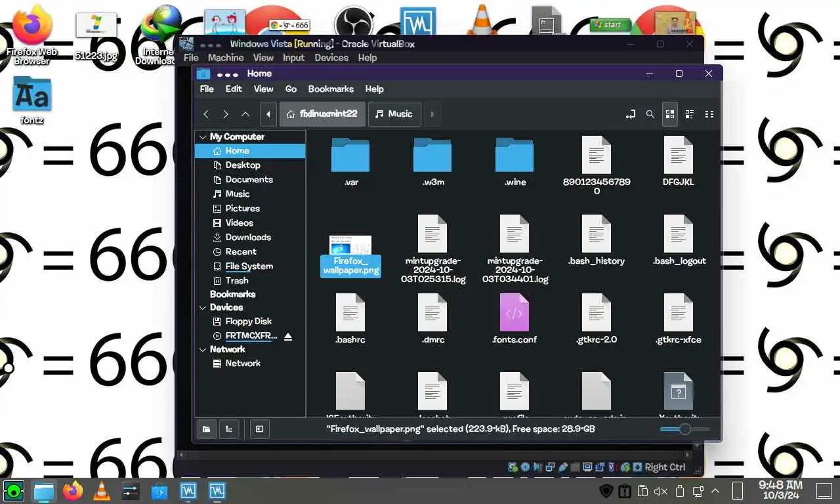This screenshot has height=504, width=840.
Task: Collapse the My Computer section
Action: (x=202, y=137)
